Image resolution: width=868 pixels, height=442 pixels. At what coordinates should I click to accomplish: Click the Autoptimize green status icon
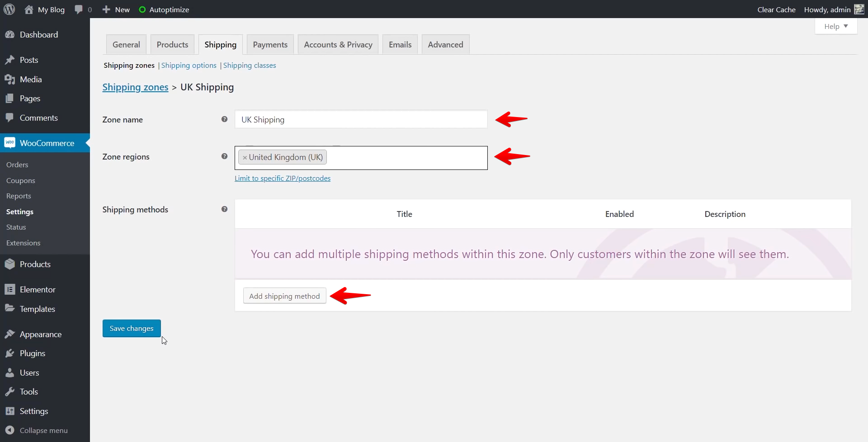pos(142,9)
